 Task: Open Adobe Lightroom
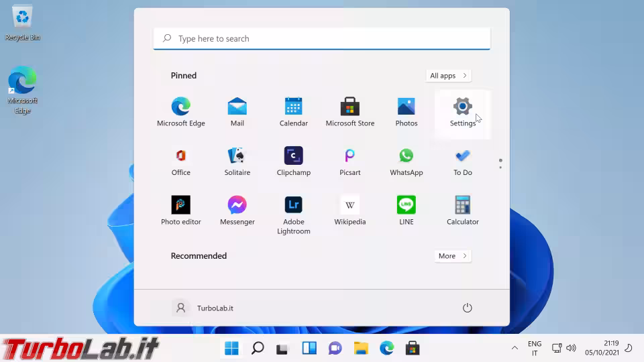(x=293, y=215)
